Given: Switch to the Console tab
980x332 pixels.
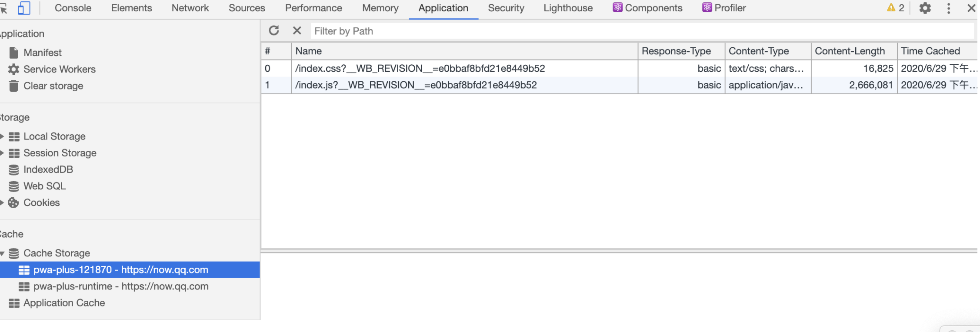Looking at the screenshot, I should click(73, 8).
